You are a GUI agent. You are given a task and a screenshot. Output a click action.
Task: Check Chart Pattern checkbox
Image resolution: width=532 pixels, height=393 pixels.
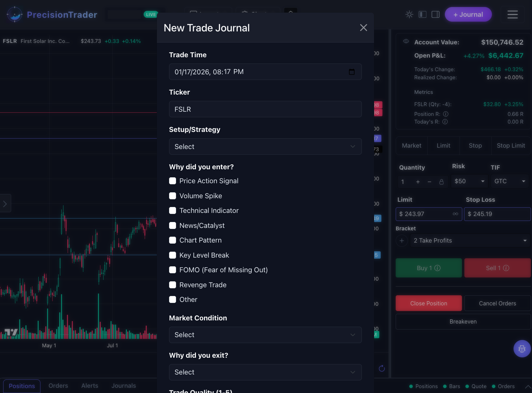(x=173, y=240)
